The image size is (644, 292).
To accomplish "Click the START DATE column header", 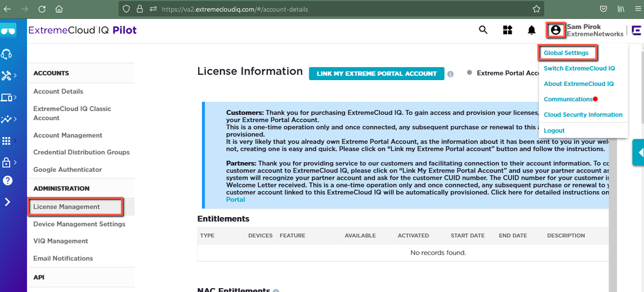I will (x=467, y=236).
